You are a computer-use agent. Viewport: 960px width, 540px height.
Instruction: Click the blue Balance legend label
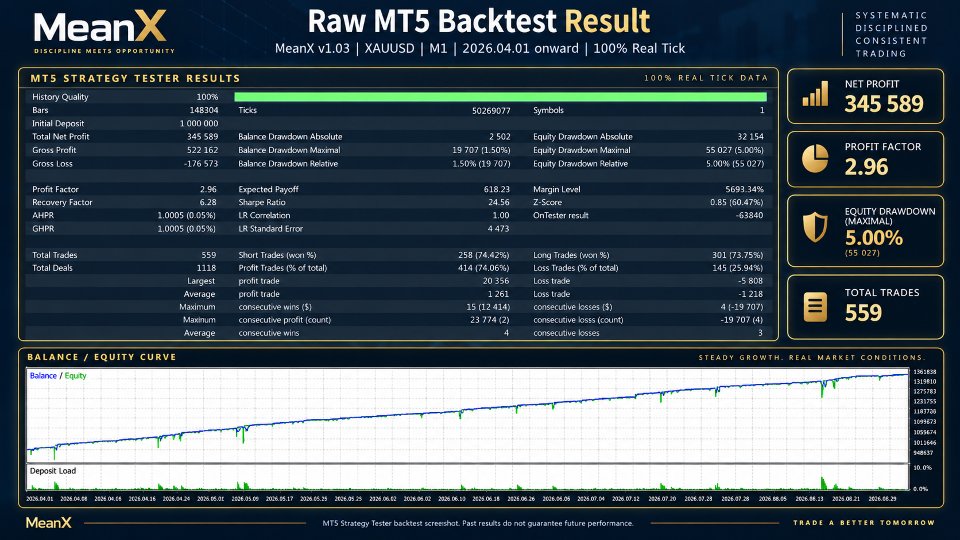43,376
